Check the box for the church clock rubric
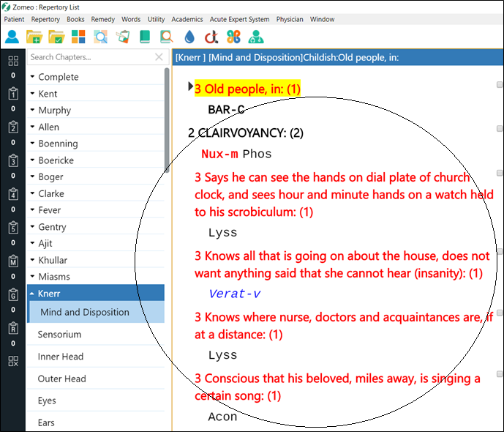 click(x=499, y=173)
